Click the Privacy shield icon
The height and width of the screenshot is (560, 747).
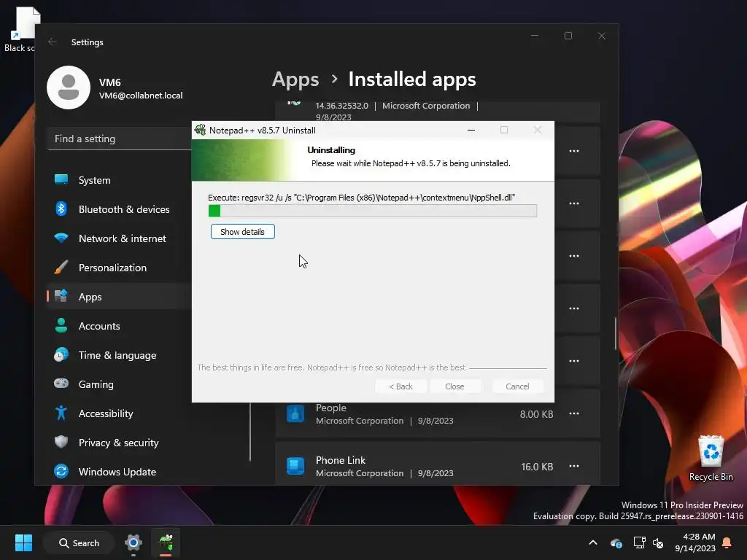click(61, 442)
